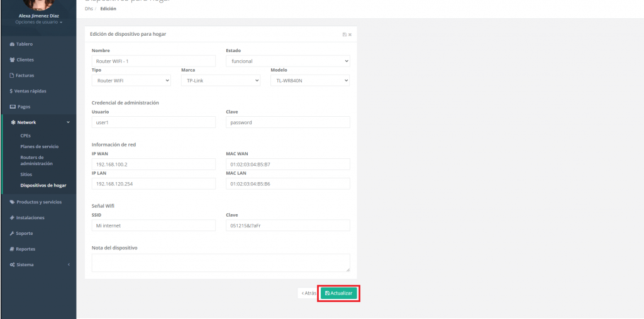Image resolution: width=644 pixels, height=319 pixels.
Task: Choose a different Modelo from the dropdown
Action: pyautogui.click(x=310, y=80)
